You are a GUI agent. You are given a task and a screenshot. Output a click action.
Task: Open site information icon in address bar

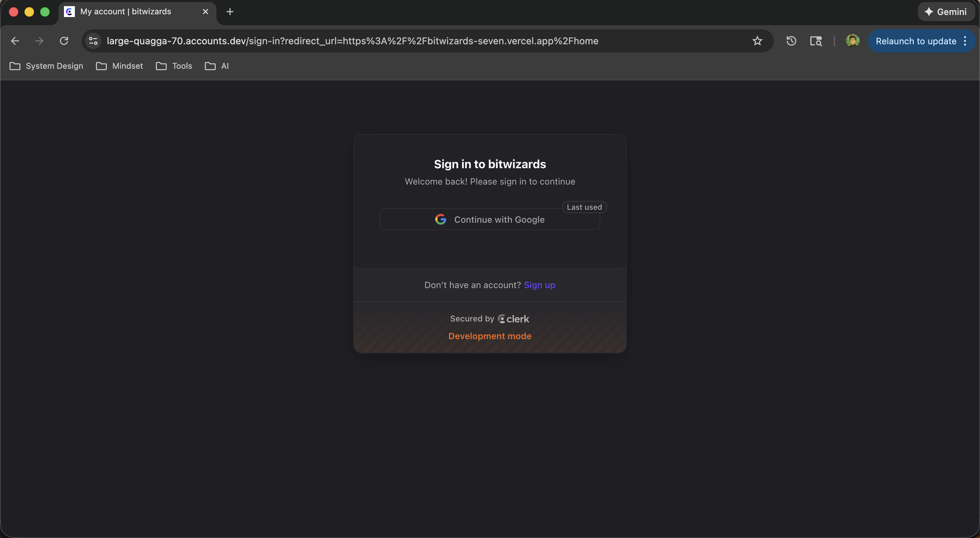[x=93, y=41]
